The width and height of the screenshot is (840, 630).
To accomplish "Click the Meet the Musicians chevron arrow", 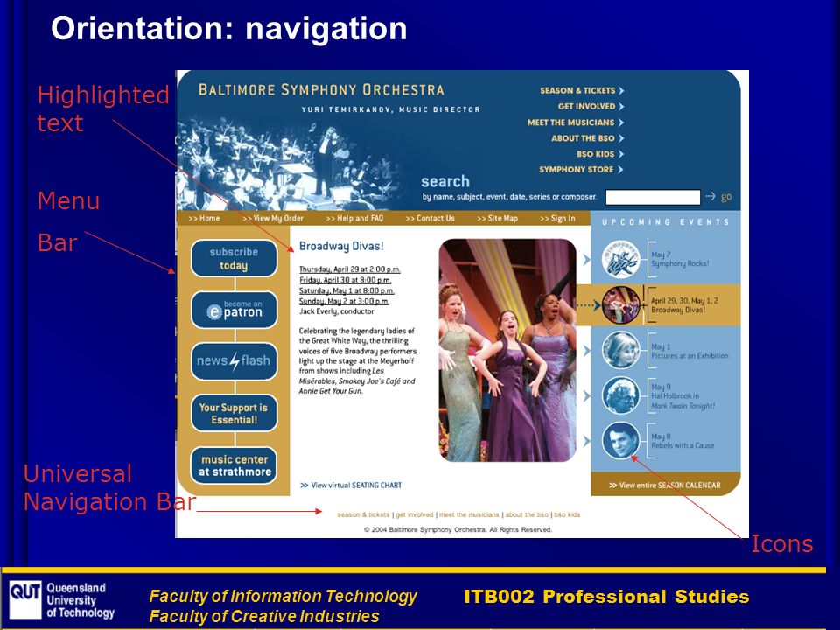I will (x=621, y=122).
